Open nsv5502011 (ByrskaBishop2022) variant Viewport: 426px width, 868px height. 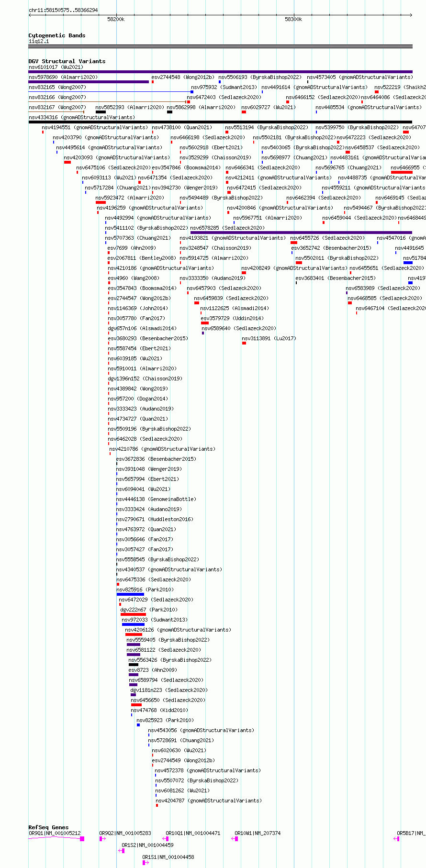337,258
